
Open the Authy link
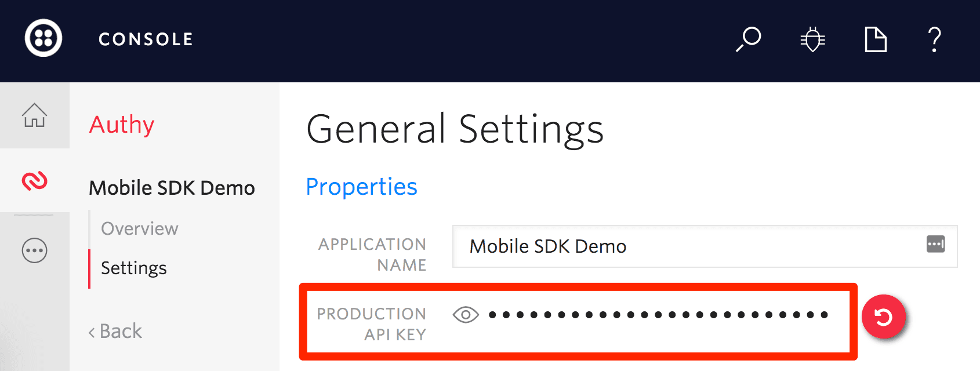click(121, 124)
